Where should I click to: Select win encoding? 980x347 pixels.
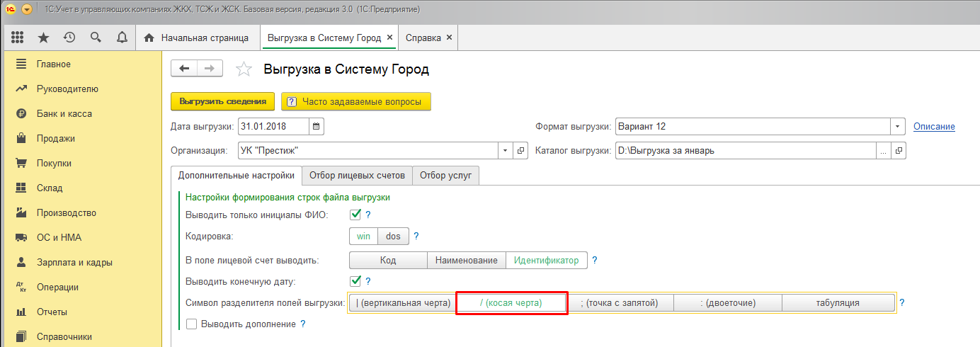click(x=363, y=237)
